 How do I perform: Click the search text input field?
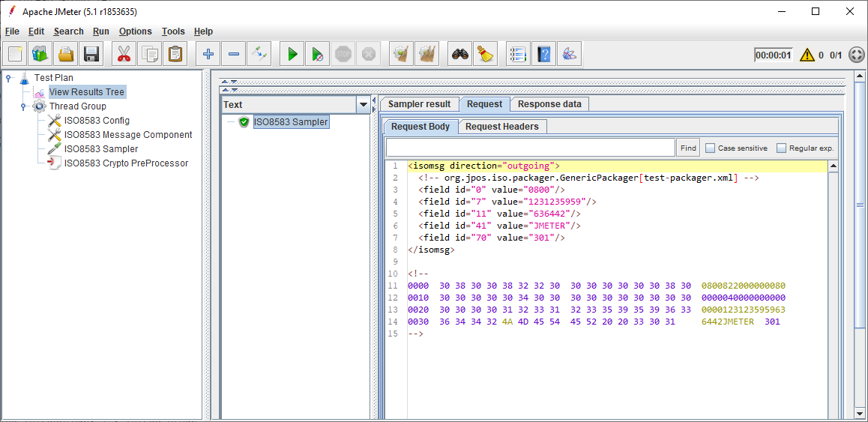pyautogui.click(x=530, y=148)
